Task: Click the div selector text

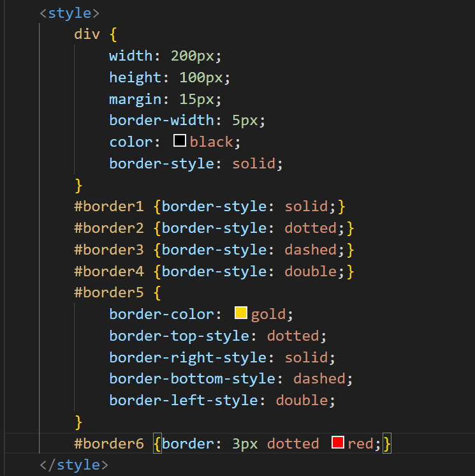Action: pos(87,34)
